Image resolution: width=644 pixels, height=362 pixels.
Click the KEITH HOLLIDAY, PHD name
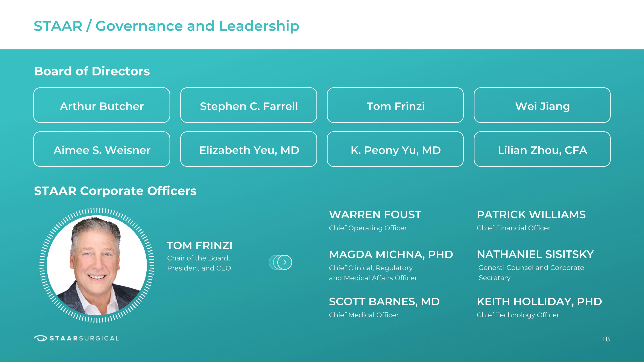click(x=539, y=301)
